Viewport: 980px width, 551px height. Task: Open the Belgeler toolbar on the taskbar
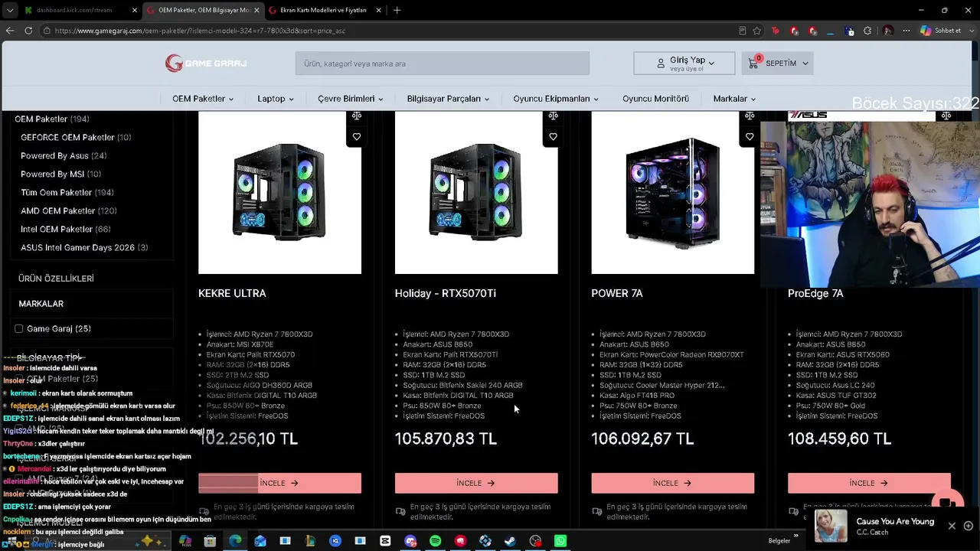coord(779,541)
